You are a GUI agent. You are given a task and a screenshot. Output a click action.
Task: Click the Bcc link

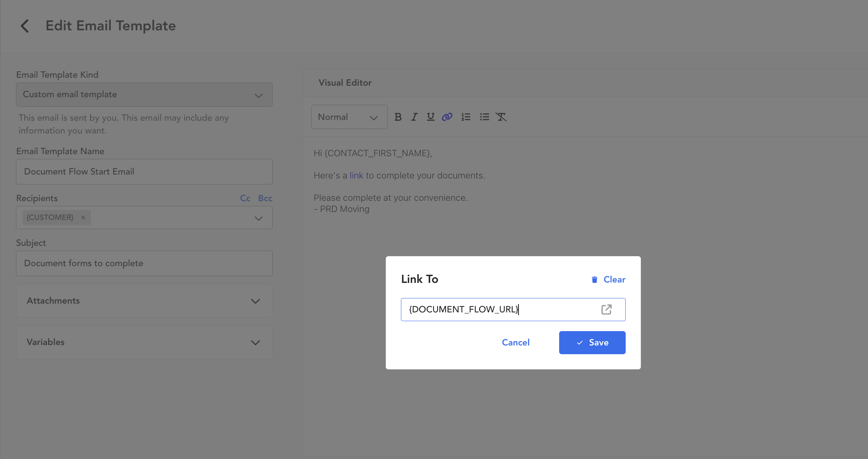pyautogui.click(x=265, y=198)
